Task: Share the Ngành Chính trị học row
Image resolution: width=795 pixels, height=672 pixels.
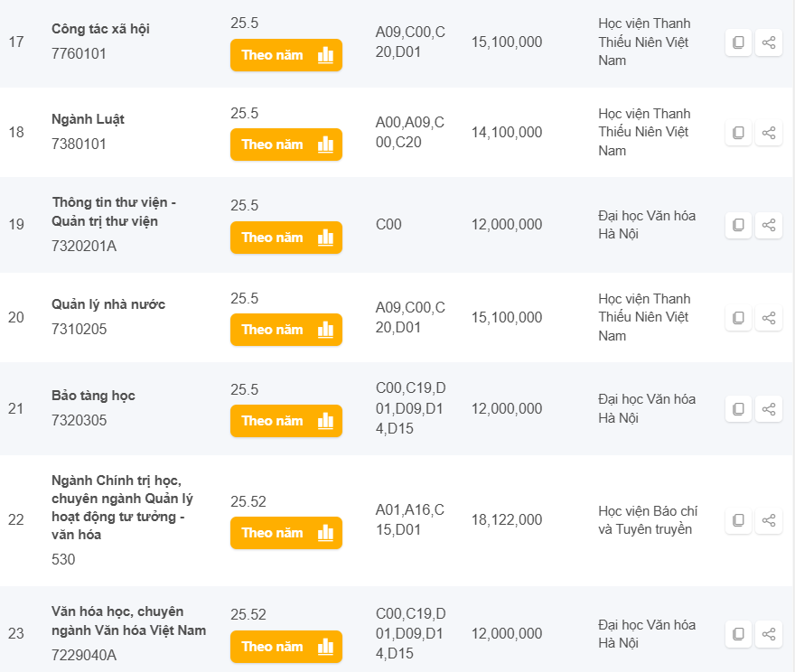Action: [x=769, y=520]
